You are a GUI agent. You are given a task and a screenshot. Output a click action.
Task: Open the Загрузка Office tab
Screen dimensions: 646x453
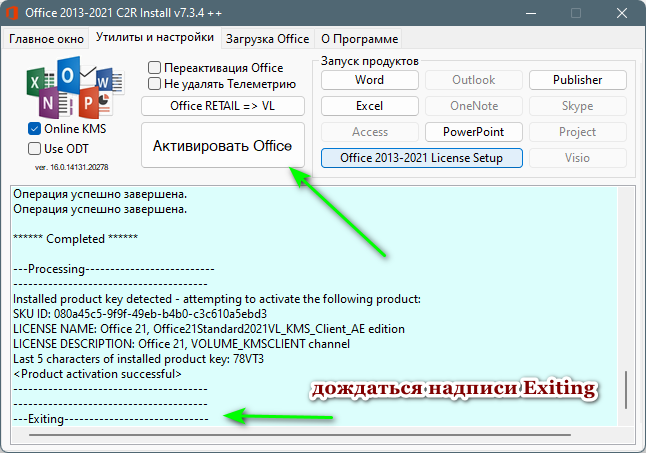[267, 39]
